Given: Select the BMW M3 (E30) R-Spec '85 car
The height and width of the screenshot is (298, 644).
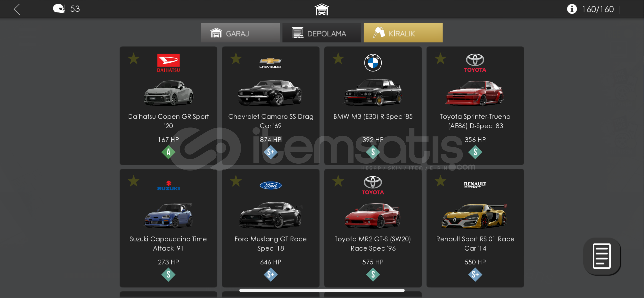Looking at the screenshot, I should click(373, 106).
